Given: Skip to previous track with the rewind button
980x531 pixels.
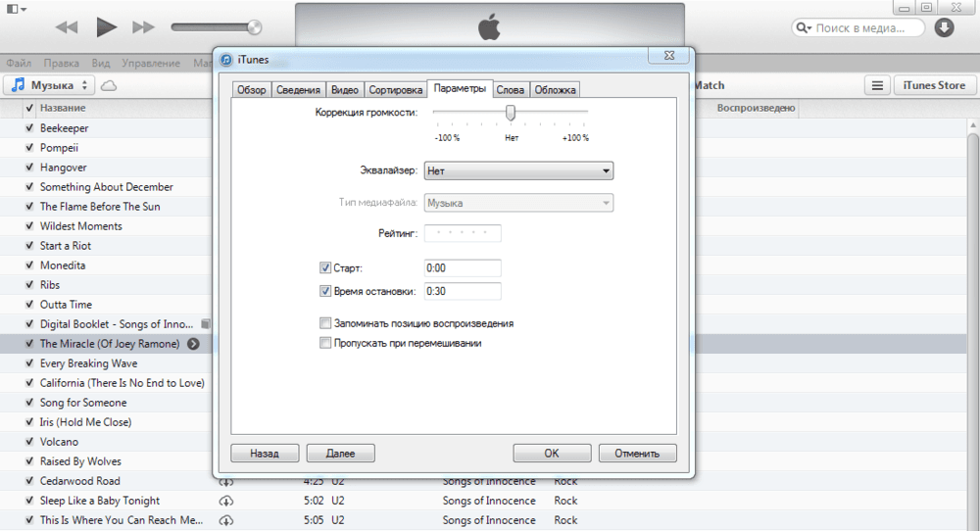Looking at the screenshot, I should 67,27.
